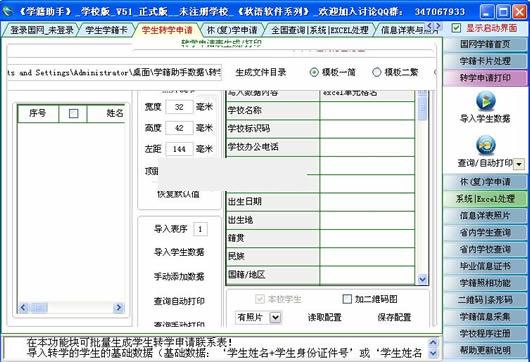
Task: Click the 读取配置 button
Action: (324, 317)
